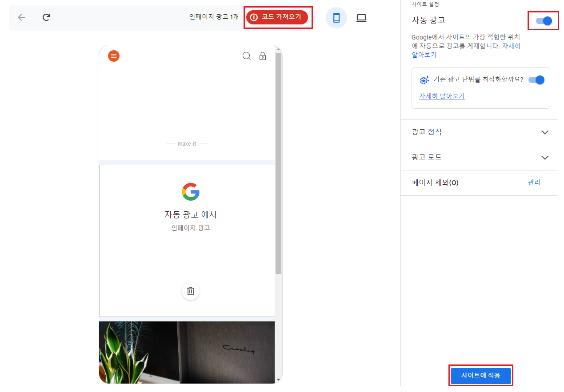Click the preview scrollbar down arrow

point(279,380)
